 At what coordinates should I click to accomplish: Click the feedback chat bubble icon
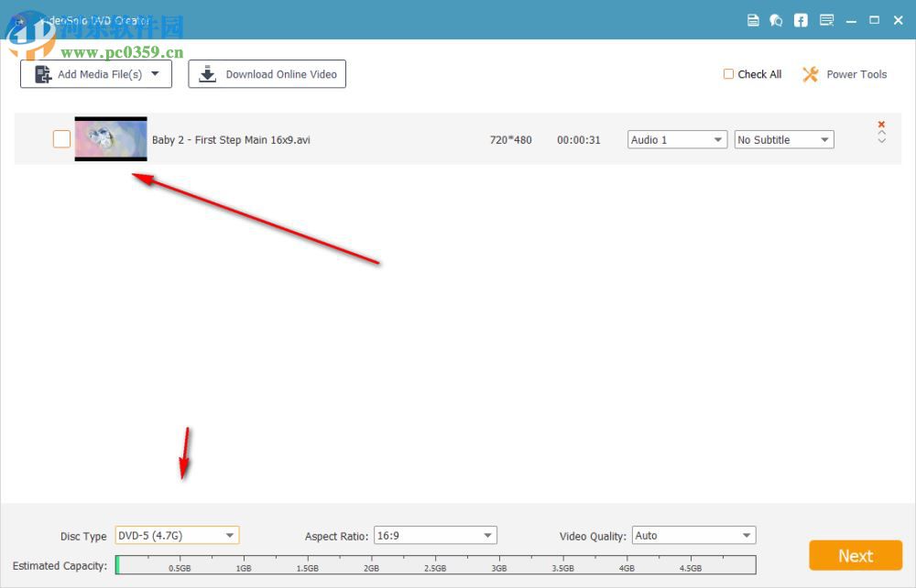pos(776,20)
